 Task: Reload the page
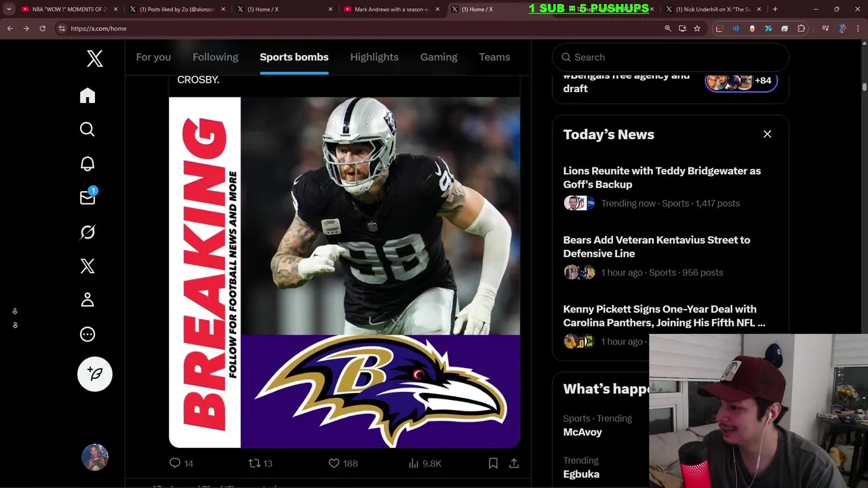click(x=42, y=28)
